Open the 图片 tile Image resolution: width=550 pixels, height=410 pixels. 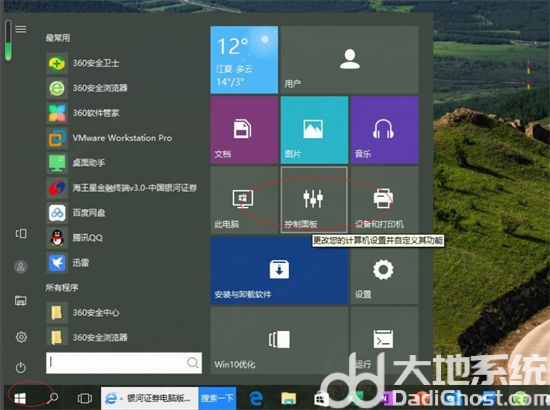coord(314,130)
